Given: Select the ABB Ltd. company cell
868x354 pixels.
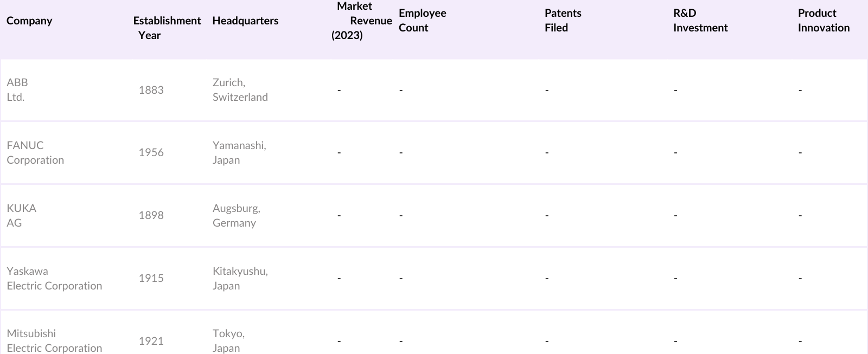Looking at the screenshot, I should 17,90.
